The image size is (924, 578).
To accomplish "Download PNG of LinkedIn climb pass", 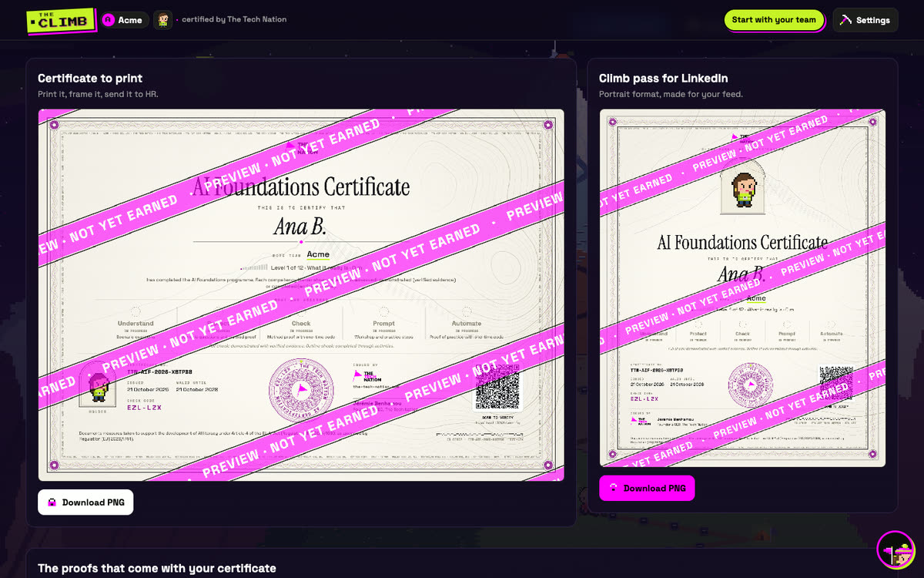I will 647,489.
